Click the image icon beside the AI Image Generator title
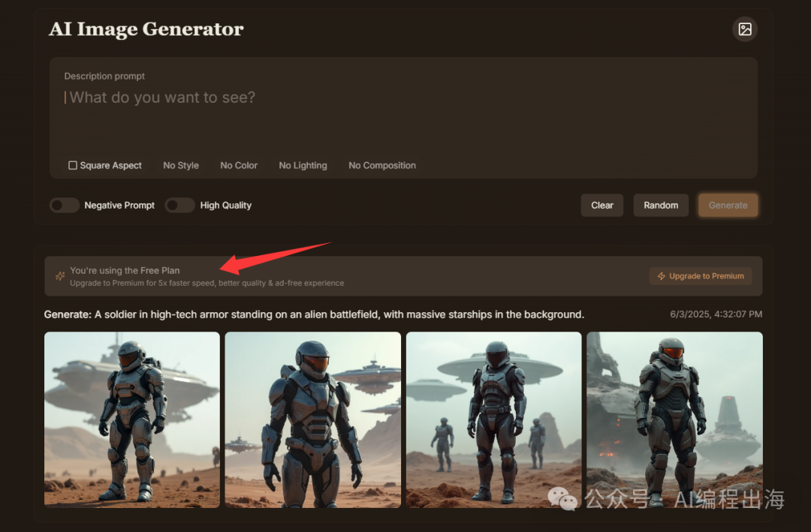Viewport: 811px width, 532px height. [x=744, y=29]
